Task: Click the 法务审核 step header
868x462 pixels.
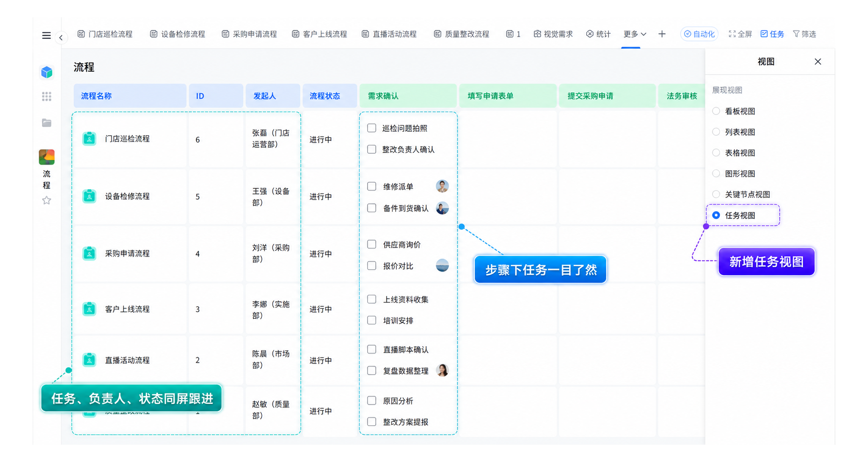Action: (x=681, y=96)
